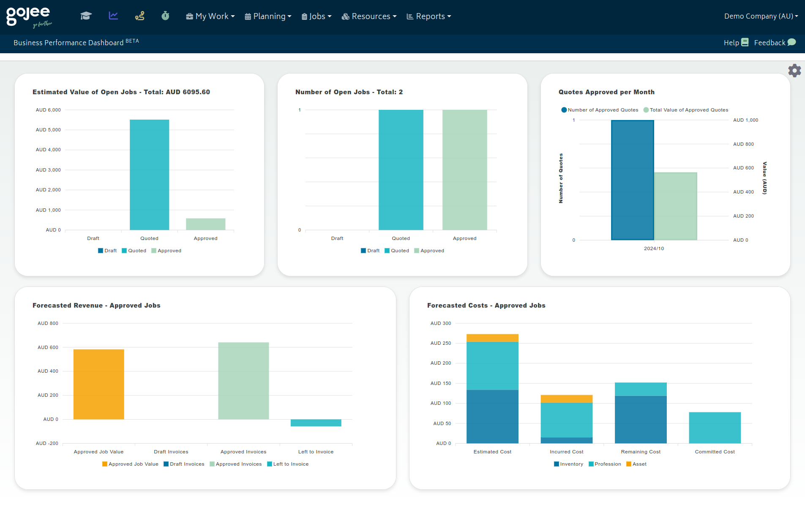Expand the My Work dropdown

(x=210, y=16)
